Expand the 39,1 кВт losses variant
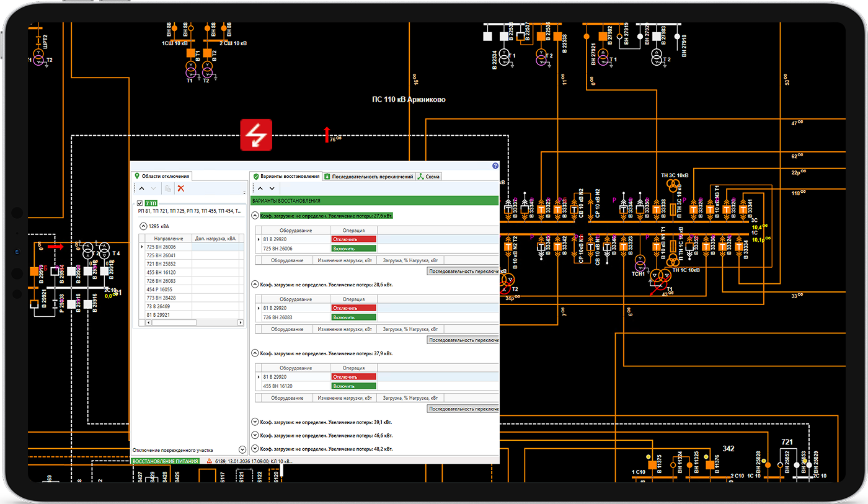 pyautogui.click(x=255, y=422)
